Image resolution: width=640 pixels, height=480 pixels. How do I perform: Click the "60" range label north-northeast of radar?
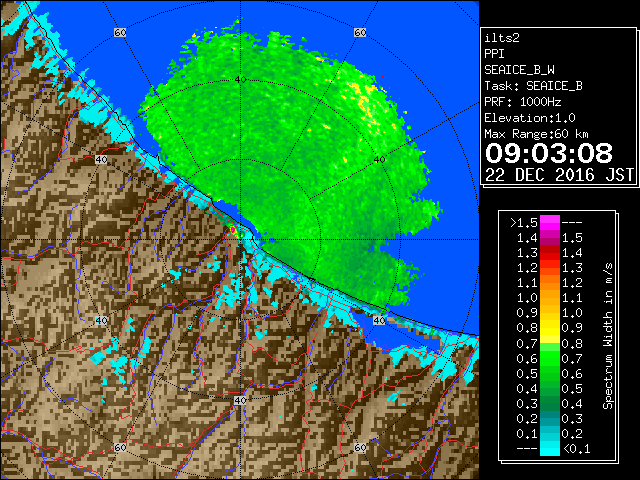(x=360, y=32)
